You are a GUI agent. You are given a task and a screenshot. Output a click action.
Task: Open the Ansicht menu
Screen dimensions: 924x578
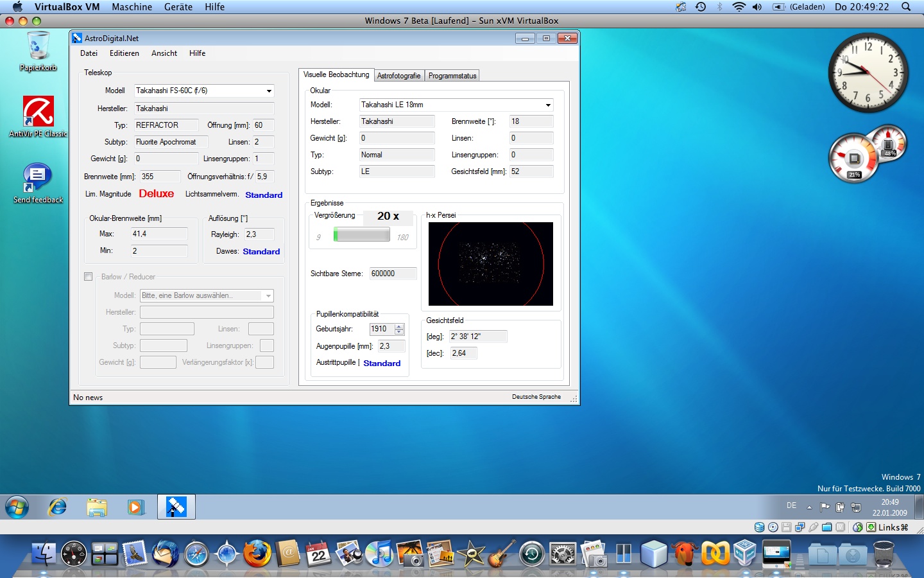(x=164, y=53)
